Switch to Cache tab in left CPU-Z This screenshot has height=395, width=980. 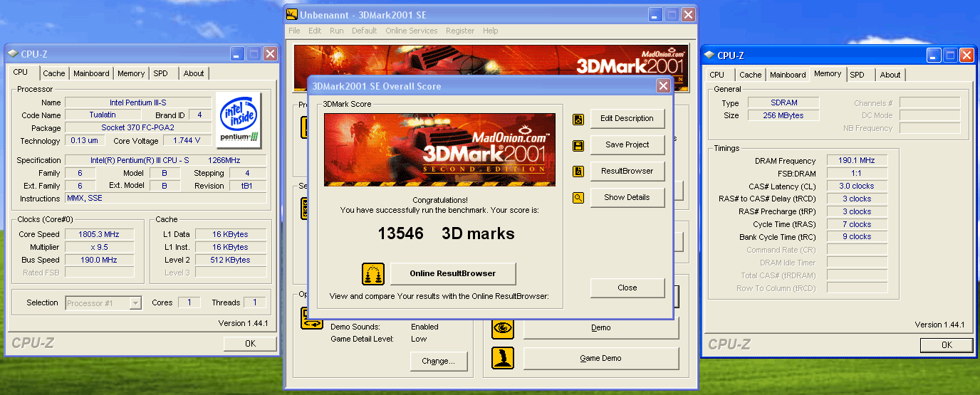click(x=54, y=73)
